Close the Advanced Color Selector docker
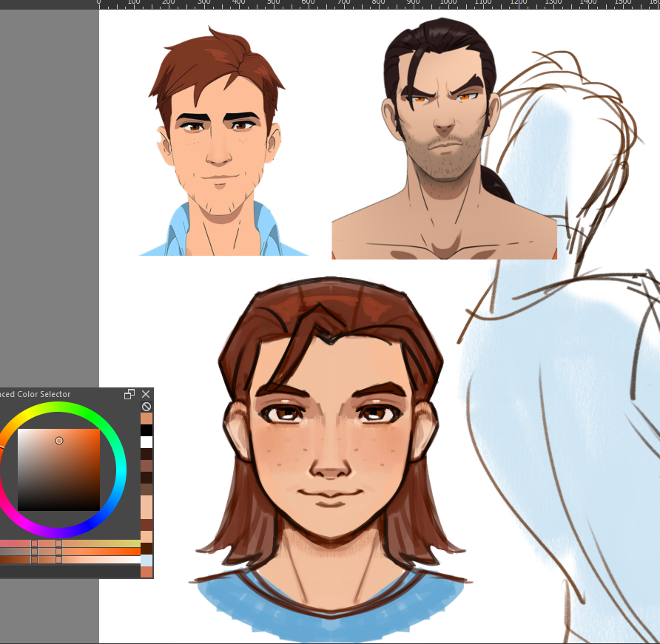 point(146,394)
